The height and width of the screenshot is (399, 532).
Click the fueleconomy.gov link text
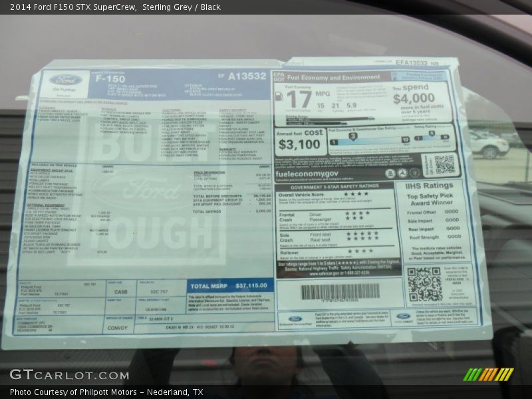pos(307,174)
